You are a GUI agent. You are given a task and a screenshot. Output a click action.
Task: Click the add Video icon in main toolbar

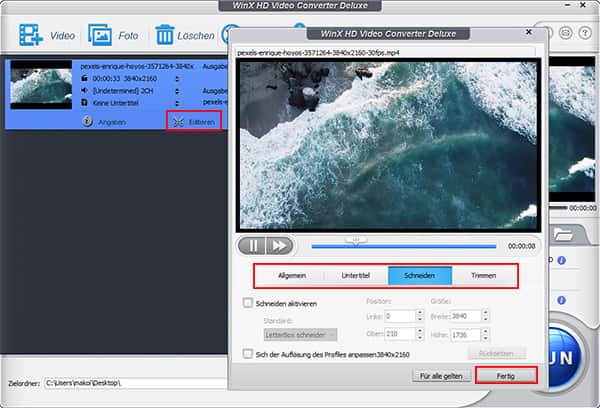tap(31, 35)
